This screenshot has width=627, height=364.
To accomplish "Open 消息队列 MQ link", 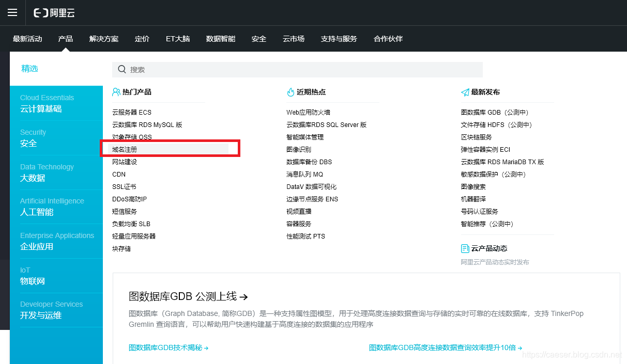I will click(305, 174).
